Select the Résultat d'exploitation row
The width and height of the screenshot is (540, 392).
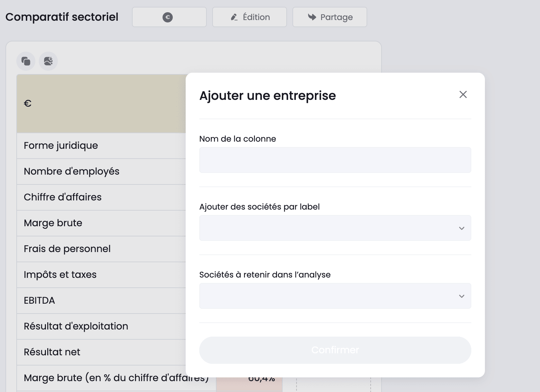[x=101, y=326]
